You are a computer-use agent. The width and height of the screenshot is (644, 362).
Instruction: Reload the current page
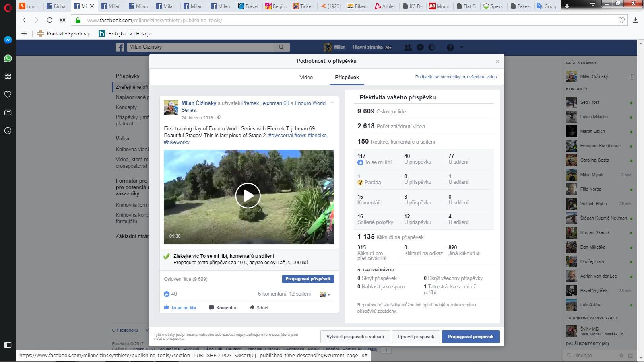tap(50, 20)
